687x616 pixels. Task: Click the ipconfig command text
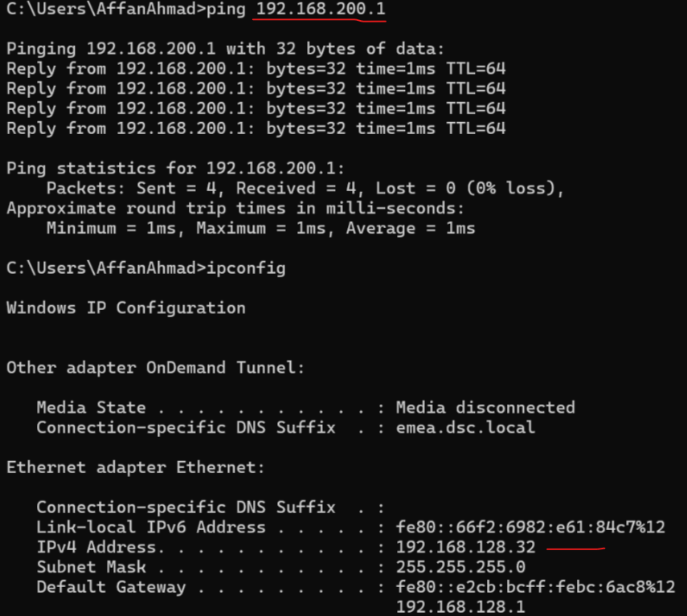pyautogui.click(x=246, y=268)
